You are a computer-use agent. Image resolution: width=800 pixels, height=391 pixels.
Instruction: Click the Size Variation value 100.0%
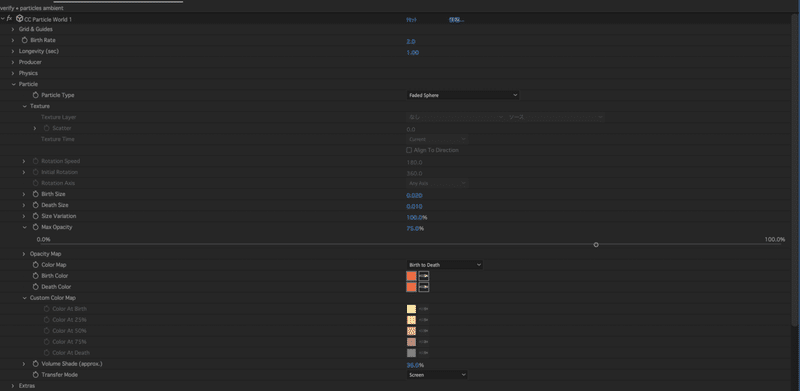[416, 217]
